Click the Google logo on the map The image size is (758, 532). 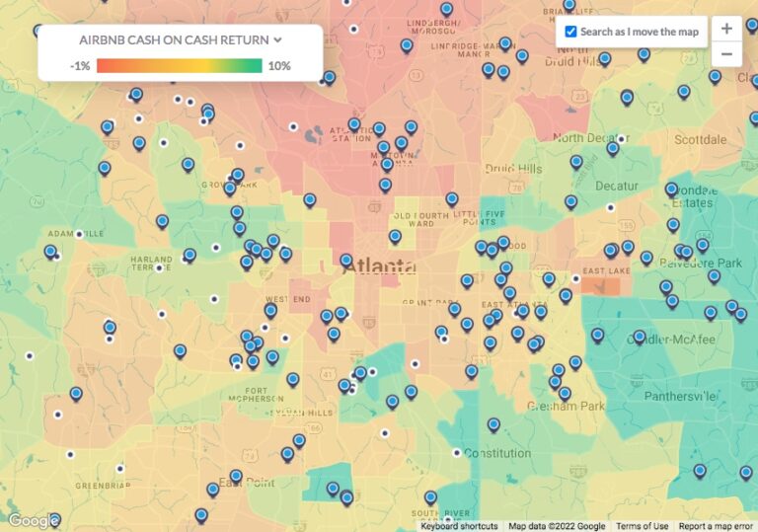tap(32, 520)
